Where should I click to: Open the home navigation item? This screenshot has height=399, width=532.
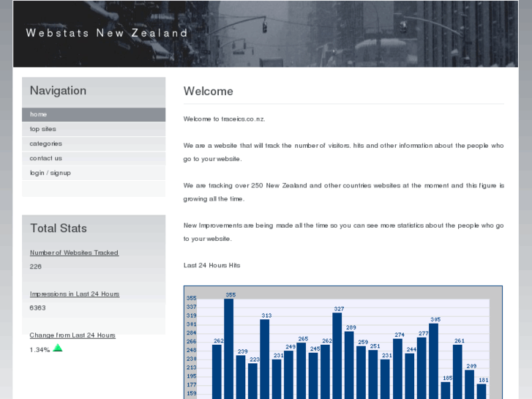(94, 114)
